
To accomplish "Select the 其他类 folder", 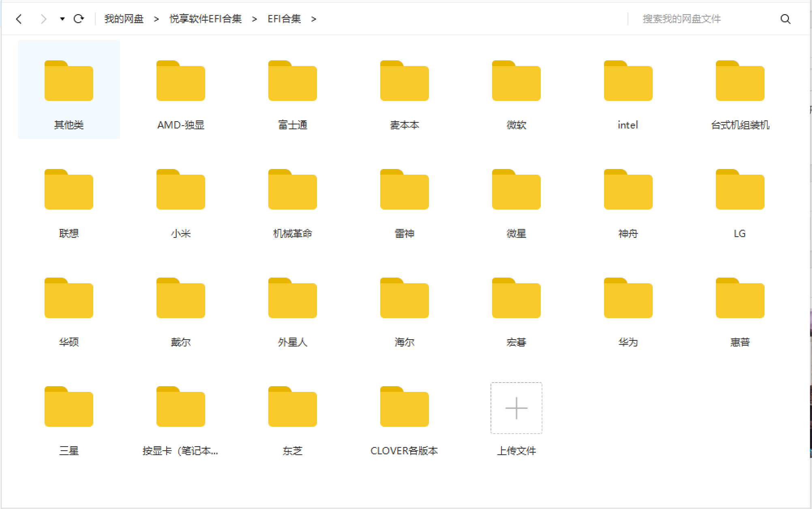I will 69,81.
